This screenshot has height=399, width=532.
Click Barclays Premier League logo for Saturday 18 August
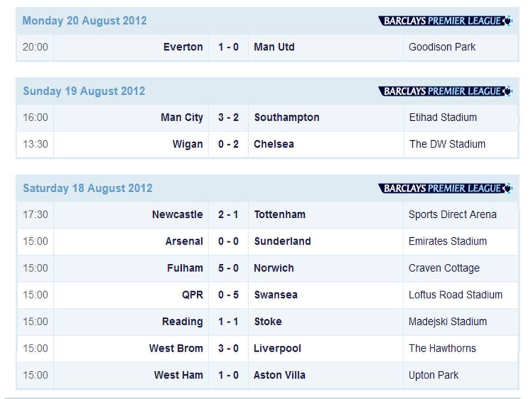pos(445,188)
